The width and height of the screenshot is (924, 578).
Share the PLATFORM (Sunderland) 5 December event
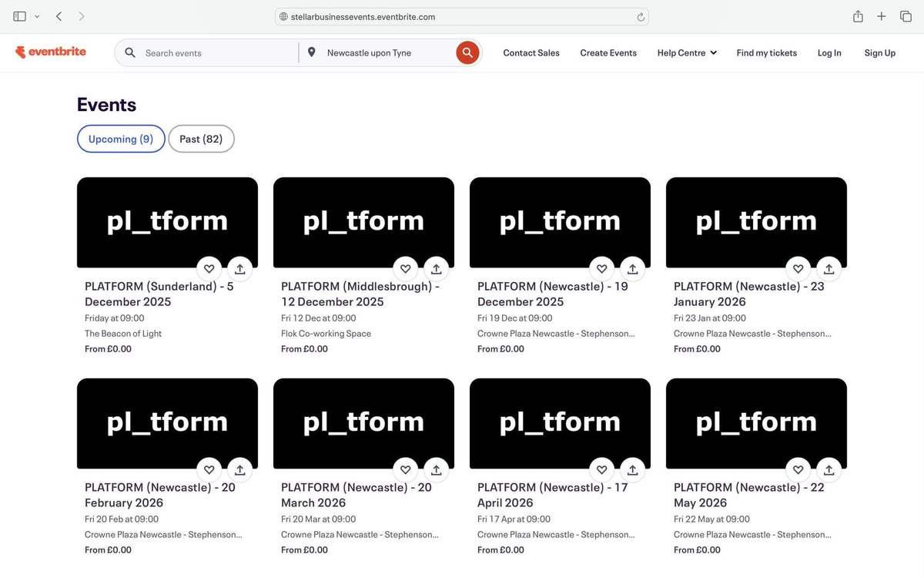[239, 269]
